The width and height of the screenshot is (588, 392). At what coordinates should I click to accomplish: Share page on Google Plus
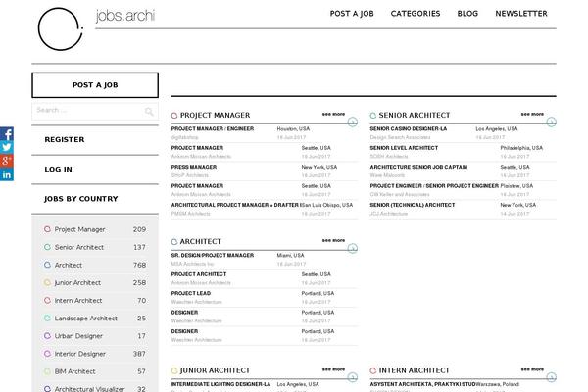point(7,161)
